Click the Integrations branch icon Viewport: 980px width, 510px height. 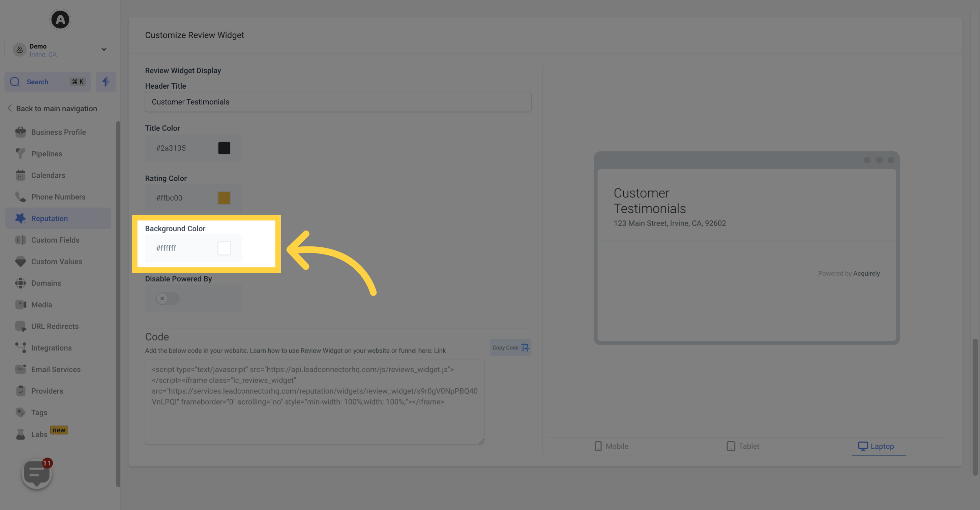(x=21, y=348)
